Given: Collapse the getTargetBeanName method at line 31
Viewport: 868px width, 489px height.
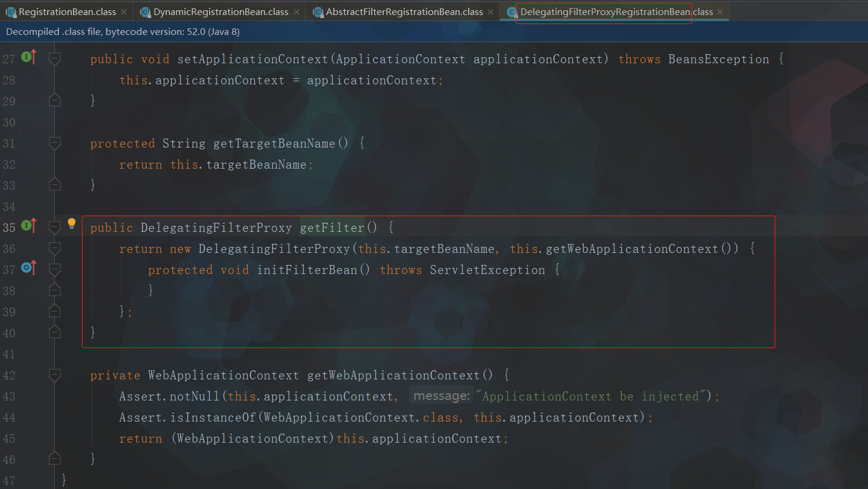Looking at the screenshot, I should pyautogui.click(x=55, y=143).
